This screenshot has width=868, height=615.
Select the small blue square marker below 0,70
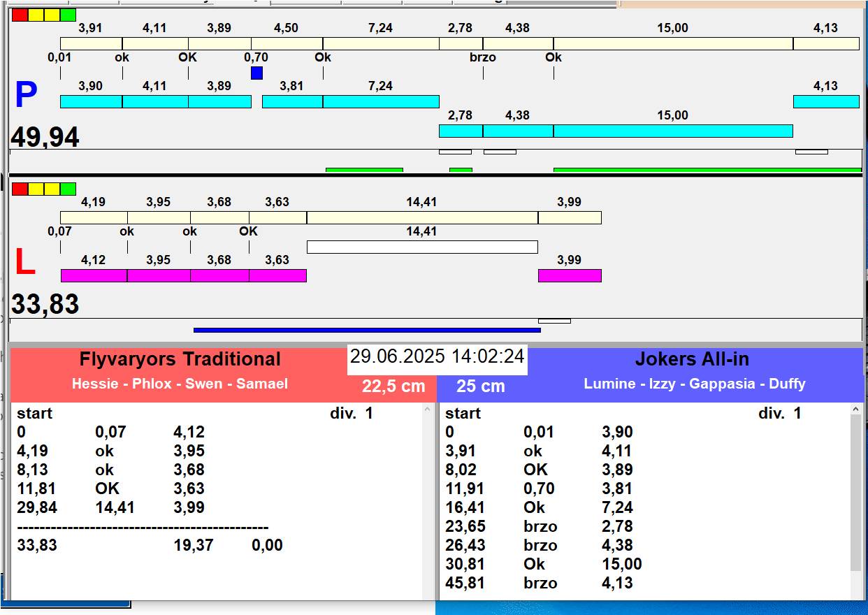[x=256, y=73]
